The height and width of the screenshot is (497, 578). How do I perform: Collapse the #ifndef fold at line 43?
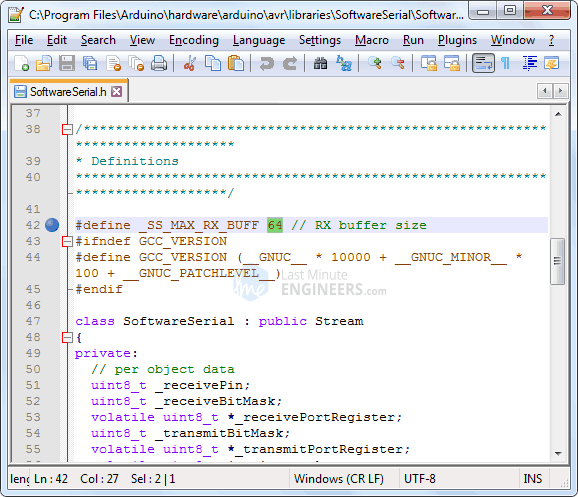(x=67, y=241)
